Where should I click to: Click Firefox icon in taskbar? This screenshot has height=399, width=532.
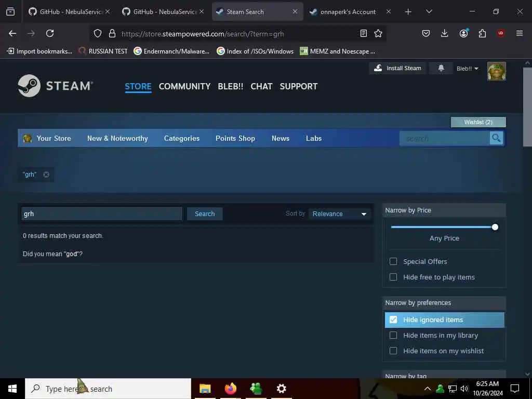tap(231, 389)
